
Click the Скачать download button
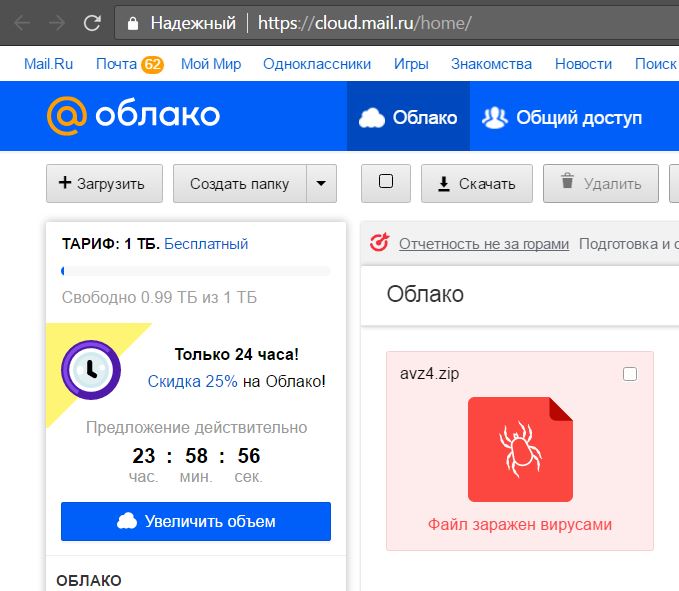477,184
